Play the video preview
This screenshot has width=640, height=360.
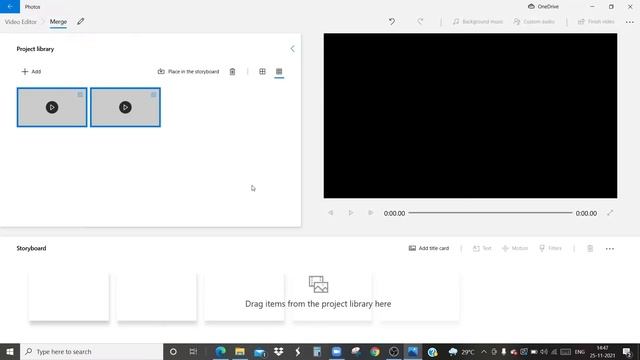point(351,213)
